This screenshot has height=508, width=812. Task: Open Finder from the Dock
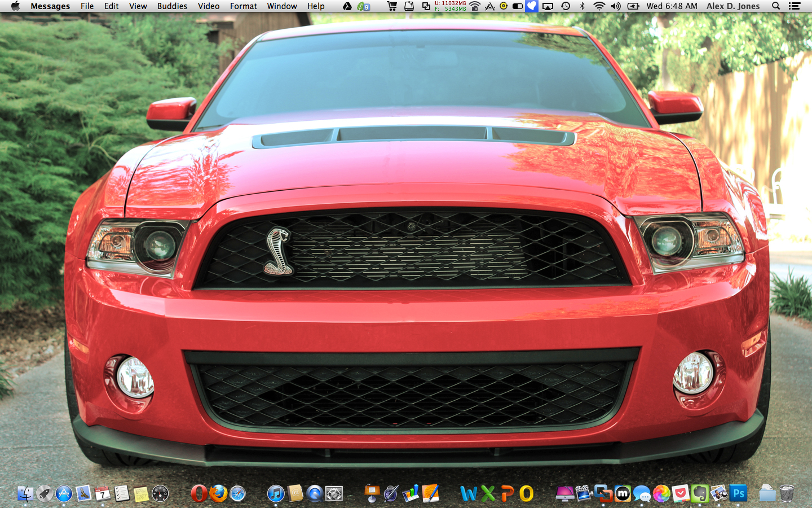[x=25, y=494]
